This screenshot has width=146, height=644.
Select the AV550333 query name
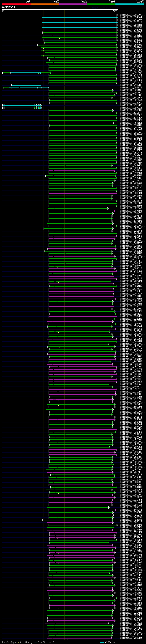coord(8,7)
